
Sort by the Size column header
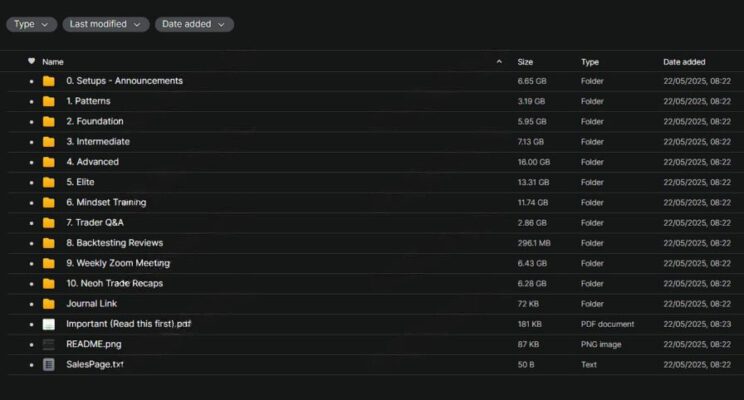point(525,62)
